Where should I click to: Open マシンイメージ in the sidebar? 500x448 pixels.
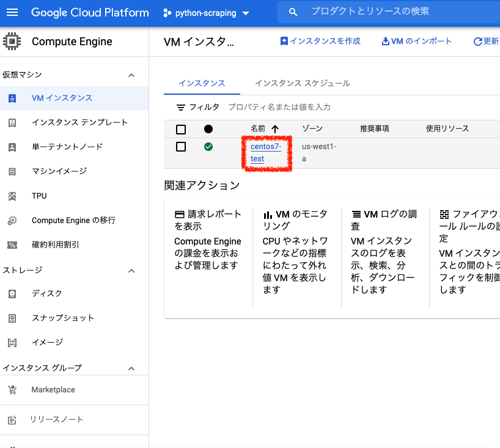[x=75, y=172]
